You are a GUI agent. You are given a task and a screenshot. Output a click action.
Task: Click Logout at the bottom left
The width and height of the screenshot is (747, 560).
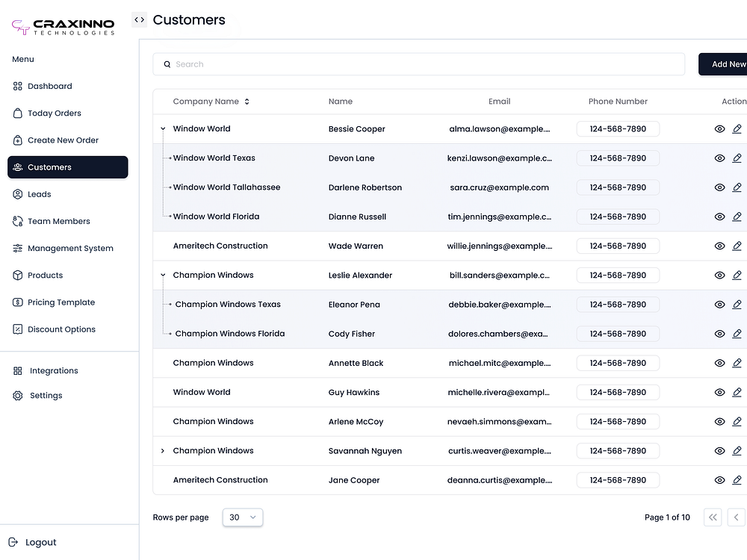(x=34, y=542)
